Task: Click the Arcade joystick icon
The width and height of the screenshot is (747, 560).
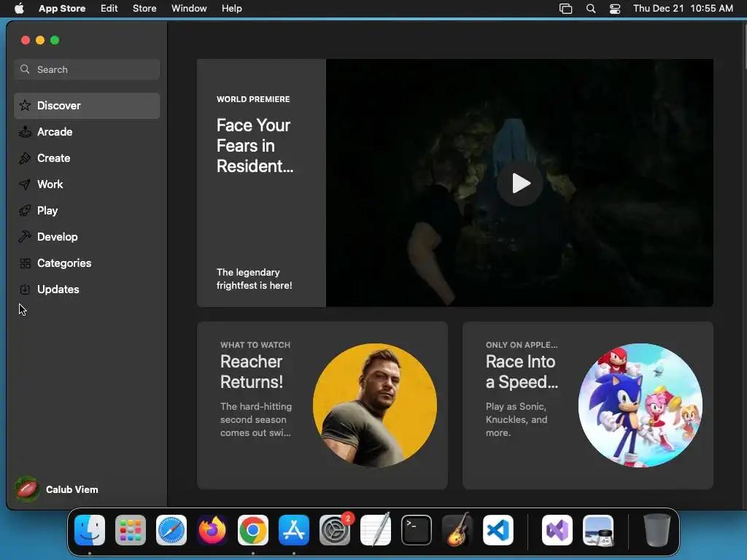Action: [25, 131]
